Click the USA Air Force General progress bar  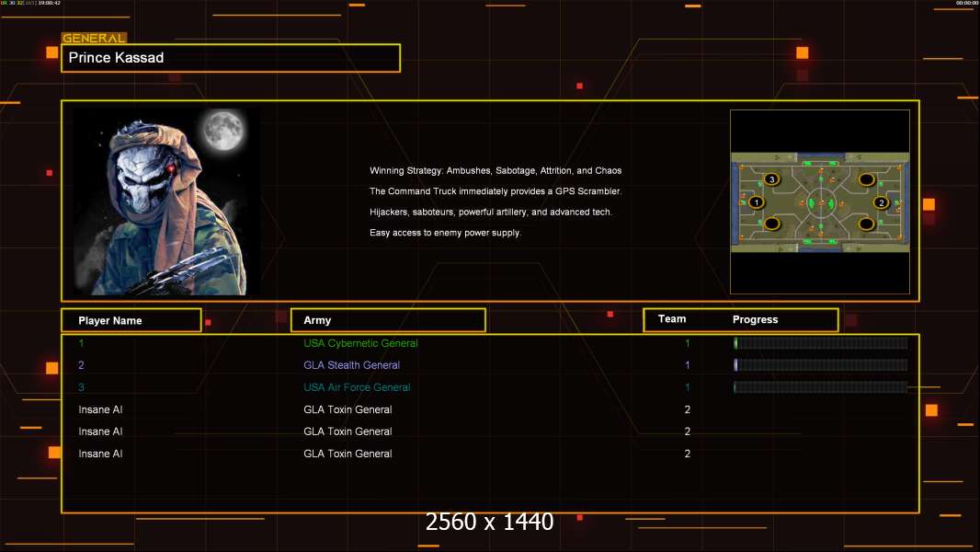click(821, 387)
